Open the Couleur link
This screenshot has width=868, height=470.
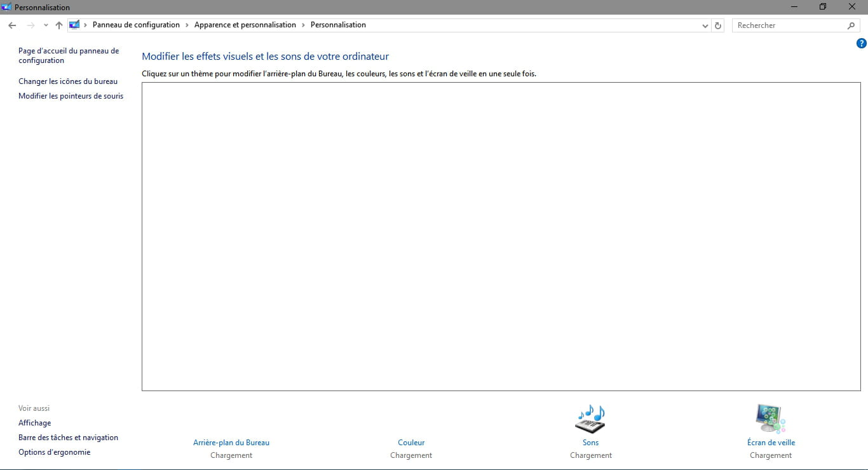[411, 443]
